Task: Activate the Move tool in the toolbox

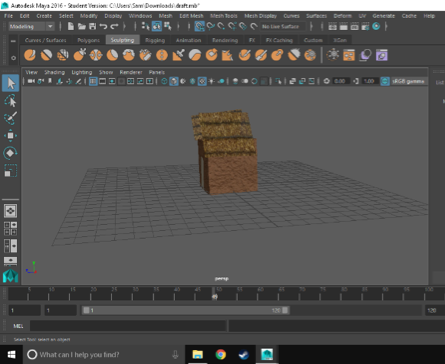Action: tap(10, 136)
